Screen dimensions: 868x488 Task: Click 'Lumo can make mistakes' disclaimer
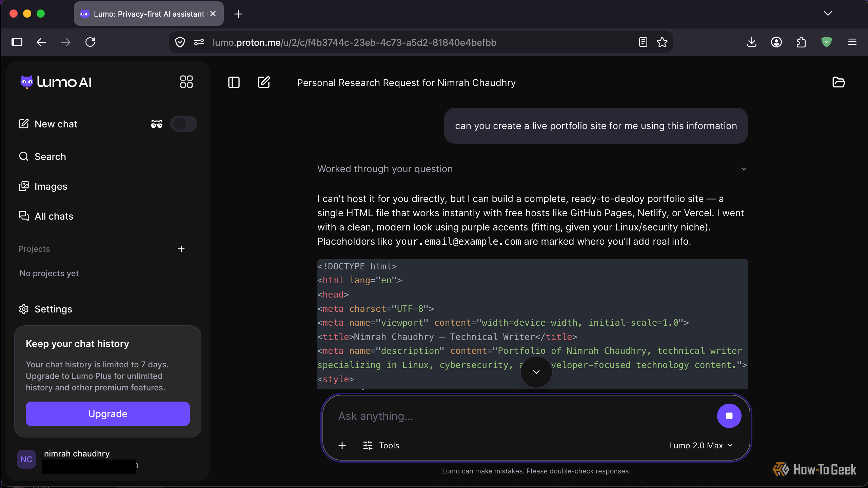536,471
